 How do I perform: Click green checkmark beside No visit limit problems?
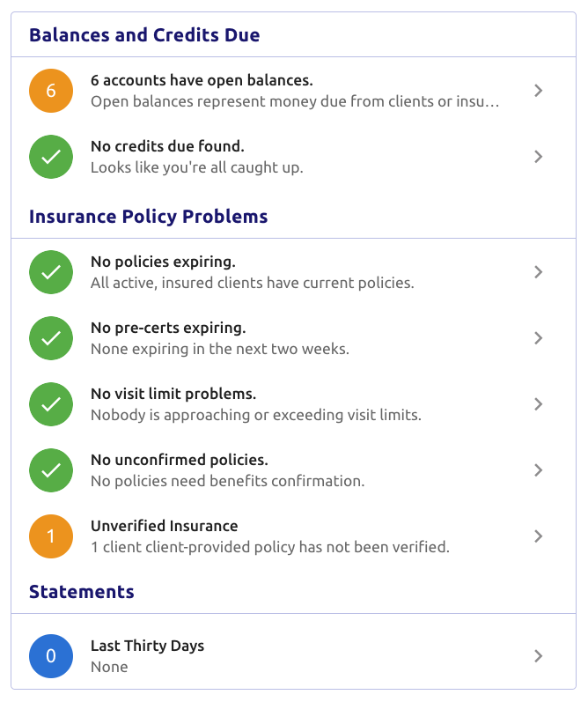pyautogui.click(x=51, y=404)
